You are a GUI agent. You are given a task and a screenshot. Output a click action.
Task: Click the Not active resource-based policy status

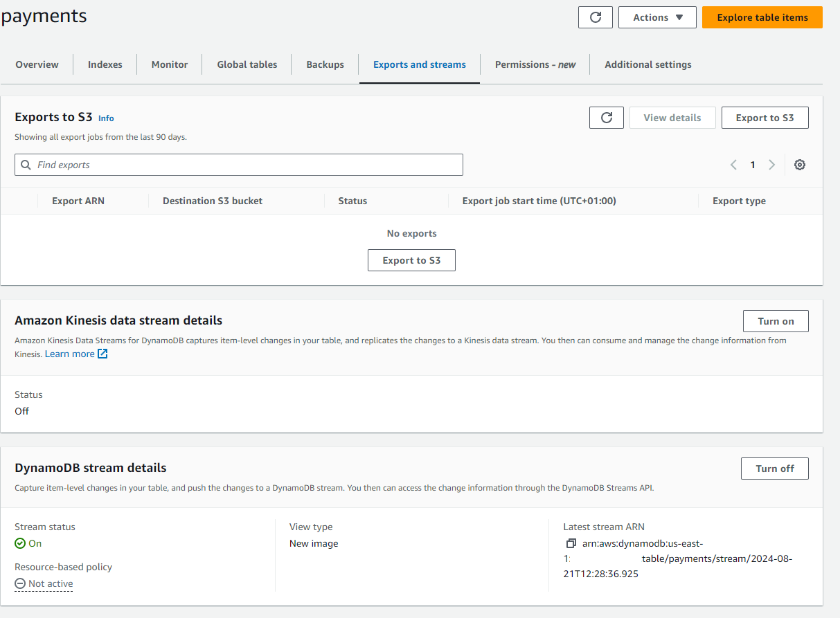tap(44, 584)
